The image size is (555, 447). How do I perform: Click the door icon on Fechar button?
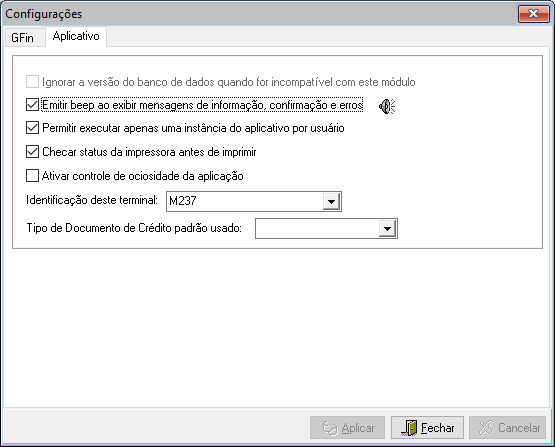pyautogui.click(x=409, y=428)
